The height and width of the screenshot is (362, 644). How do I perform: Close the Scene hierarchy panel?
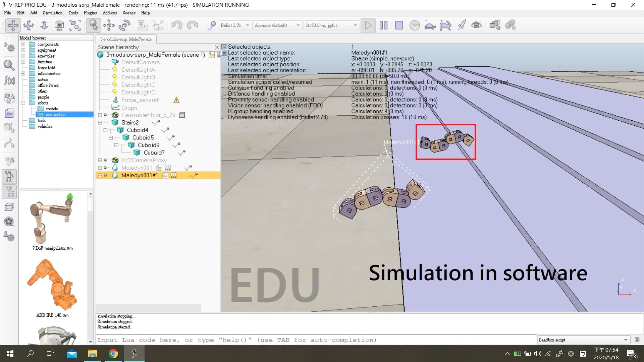coord(217,47)
